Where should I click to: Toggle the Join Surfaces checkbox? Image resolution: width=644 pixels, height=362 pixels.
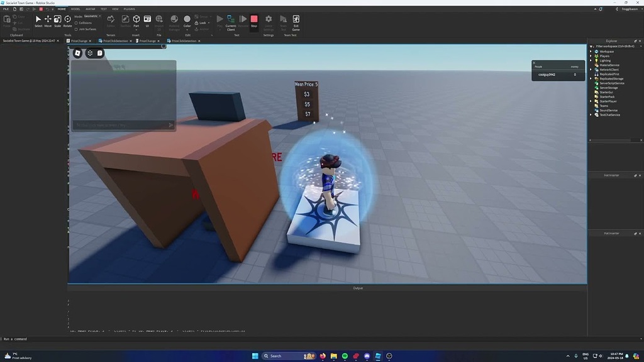pos(76,29)
